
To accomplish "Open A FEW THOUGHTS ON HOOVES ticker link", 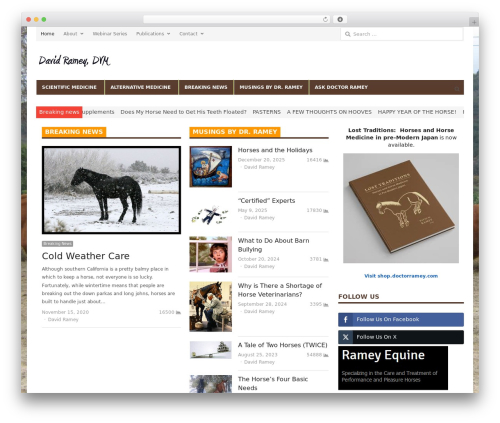I will pos(329,112).
